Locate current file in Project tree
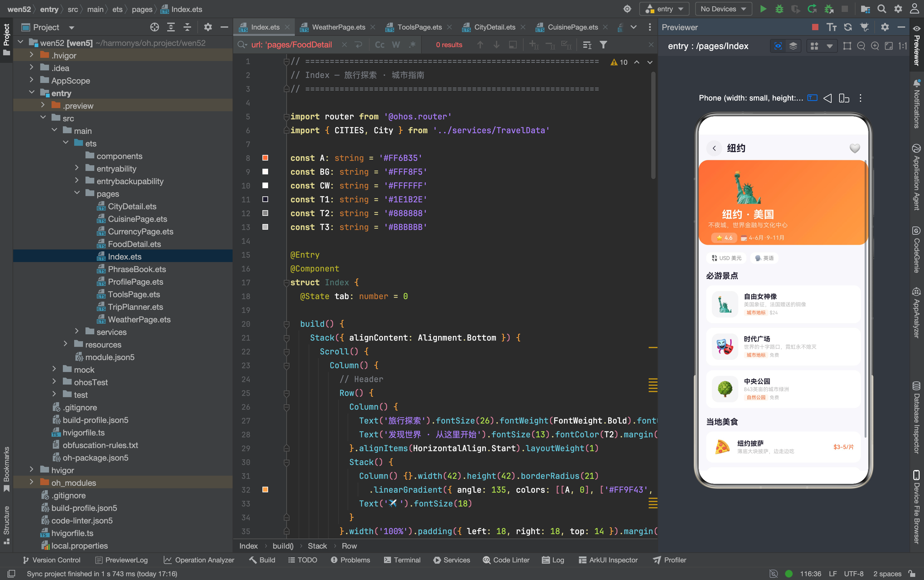Image resolution: width=924 pixels, height=580 pixels. click(154, 27)
